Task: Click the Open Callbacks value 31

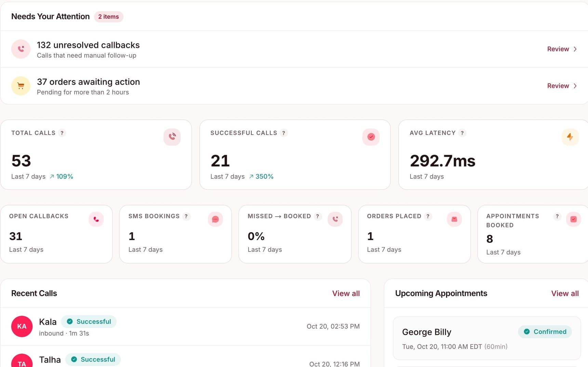Action: 16,236
